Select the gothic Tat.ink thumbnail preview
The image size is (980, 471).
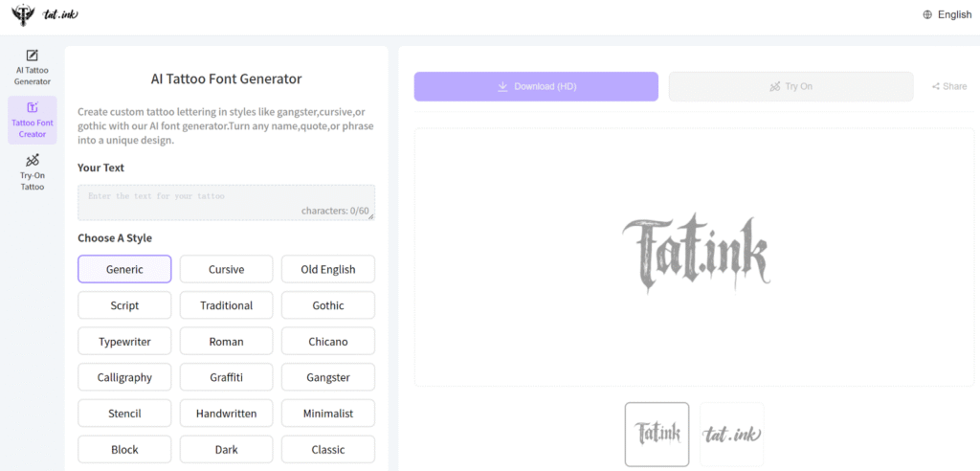pos(657,434)
